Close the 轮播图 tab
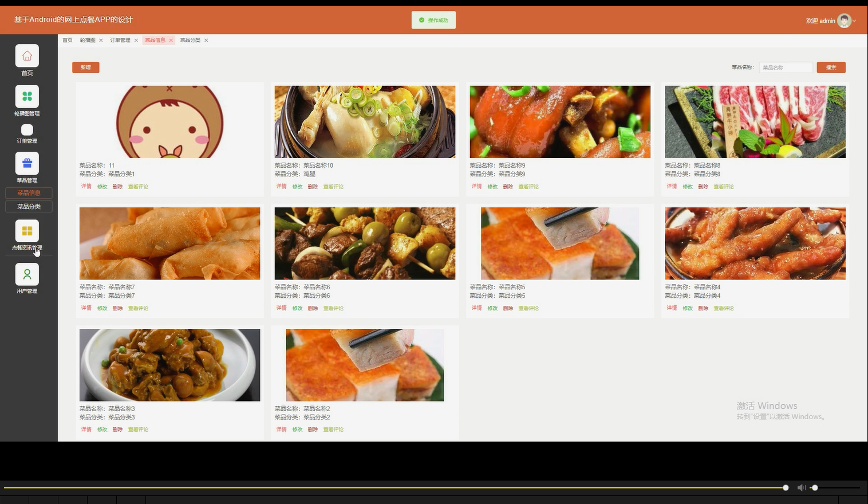This screenshot has height=504, width=868. point(101,40)
